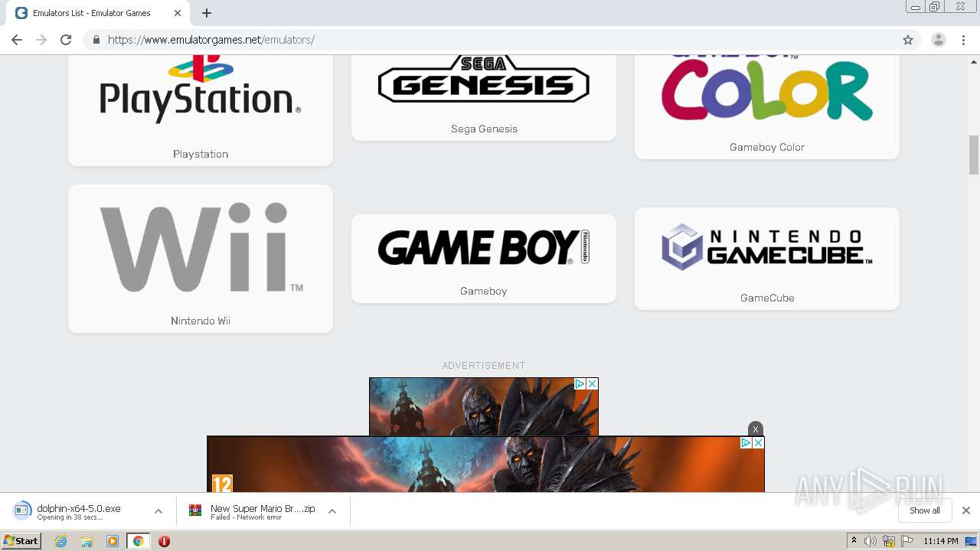Open the Sega Genesis logo image

pyautogui.click(x=484, y=79)
